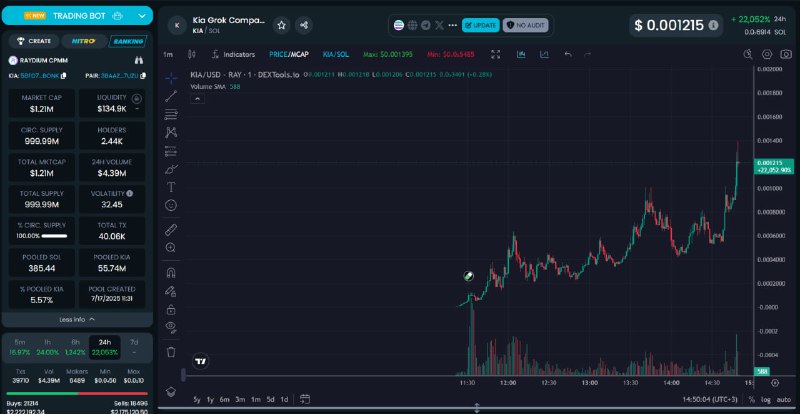Hide all drawings with eye icon
The image size is (800, 414).
(x=171, y=327)
